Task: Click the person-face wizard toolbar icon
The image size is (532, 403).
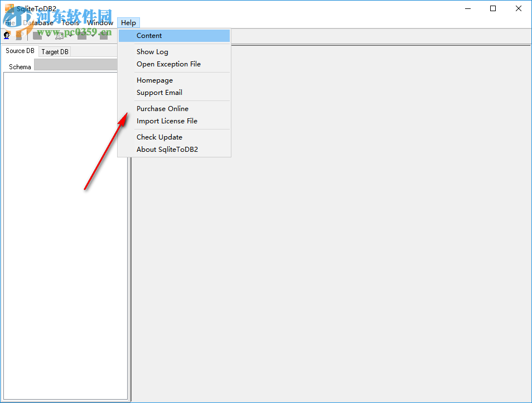Action: click(x=7, y=35)
